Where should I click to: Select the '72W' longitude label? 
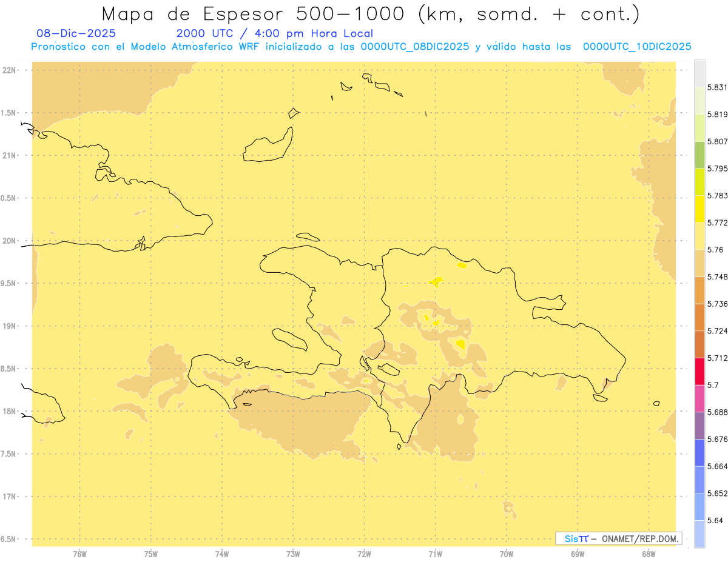[x=365, y=554]
